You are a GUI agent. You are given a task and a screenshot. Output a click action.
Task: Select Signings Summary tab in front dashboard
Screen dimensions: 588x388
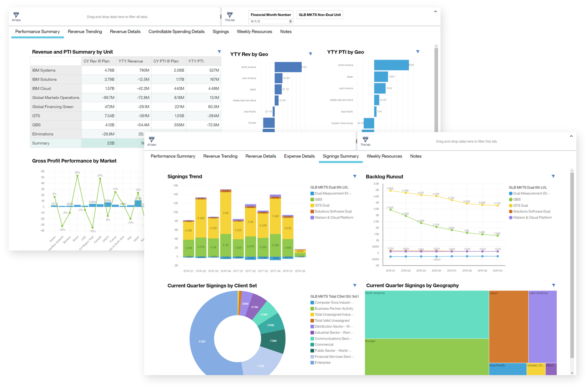pyautogui.click(x=340, y=156)
